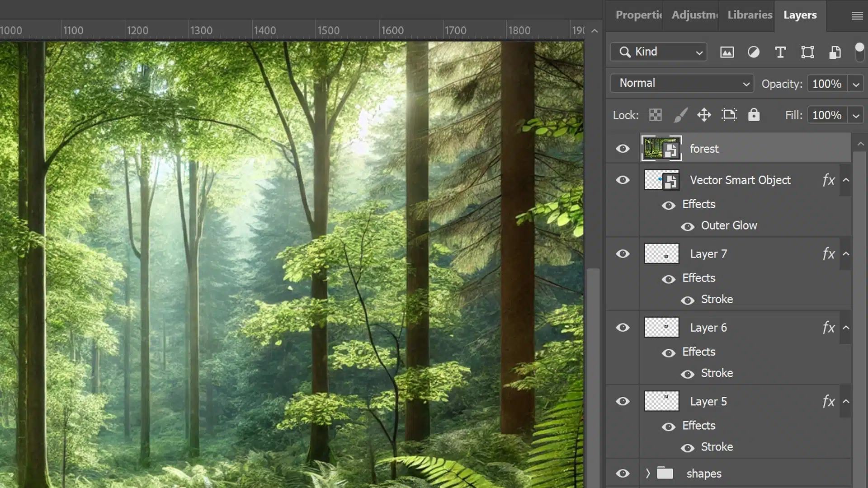Click fx icon on Layer 6
This screenshot has height=488, width=868.
tap(829, 327)
